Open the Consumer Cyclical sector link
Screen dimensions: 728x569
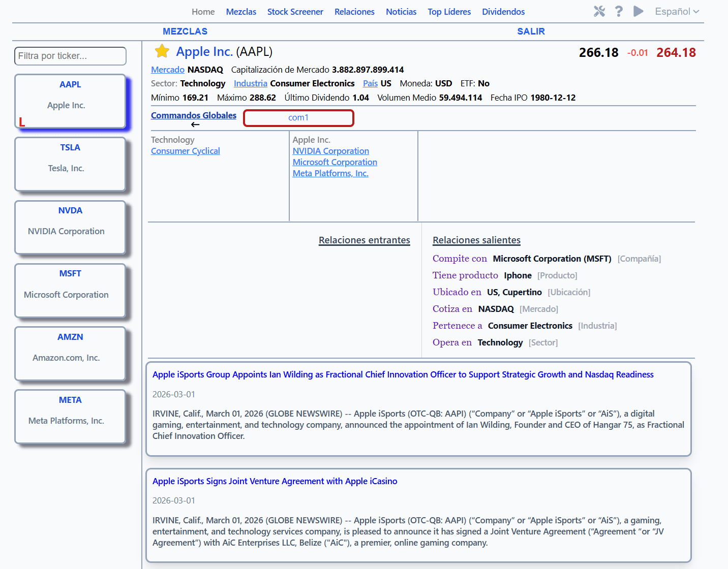[x=185, y=151]
